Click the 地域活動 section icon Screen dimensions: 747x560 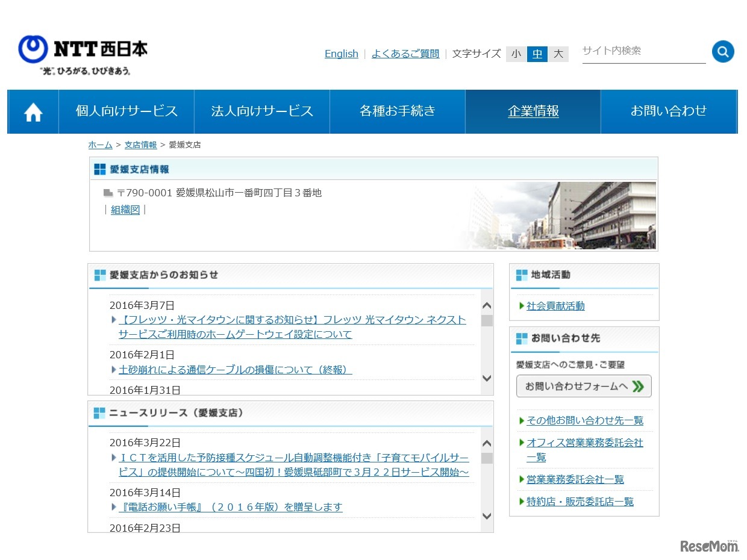coord(520,275)
